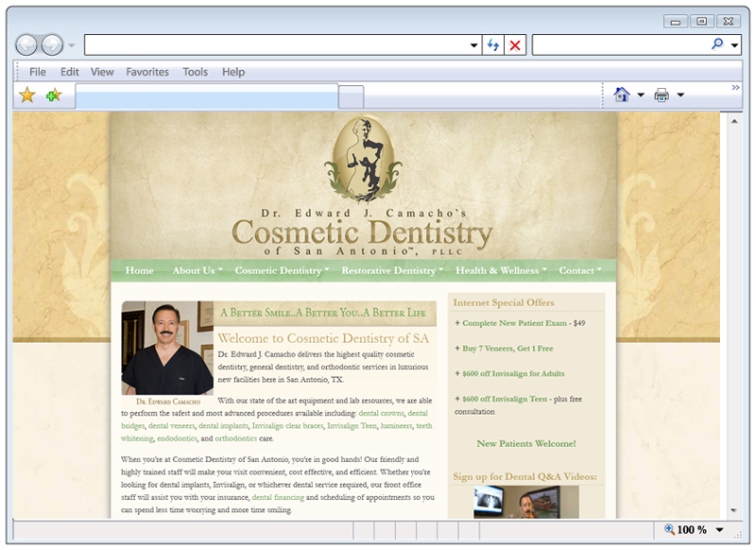Expand the About Us navigation menu
The height and width of the screenshot is (550, 756).
coord(198,270)
